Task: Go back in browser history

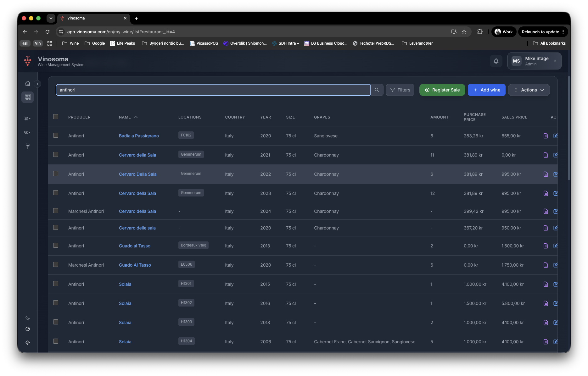Action: coord(25,32)
